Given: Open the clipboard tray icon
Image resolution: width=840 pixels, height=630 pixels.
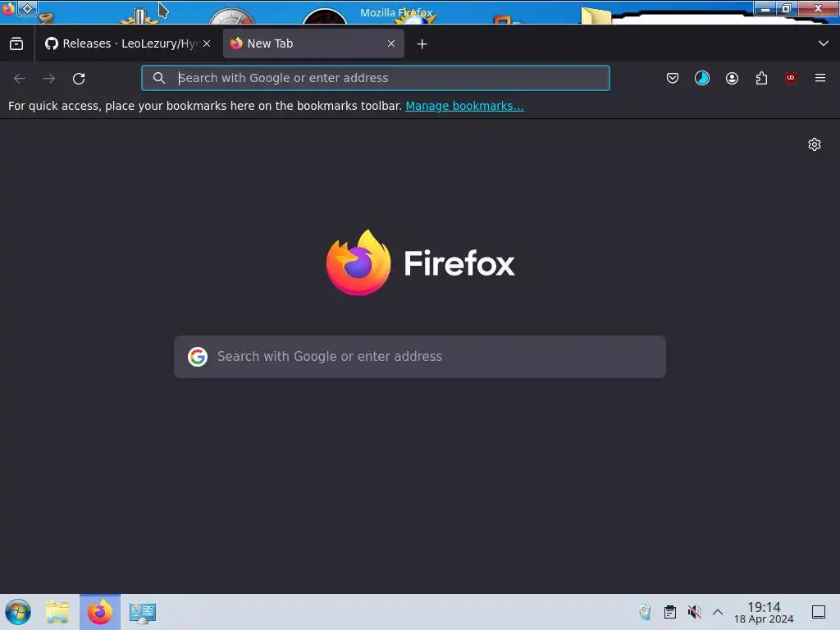Looking at the screenshot, I should pos(669,612).
